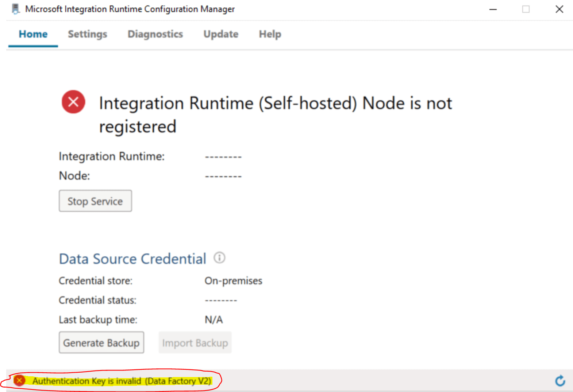573x392 pixels.
Task: Click the Data Source Credential info icon
Action: (x=219, y=258)
